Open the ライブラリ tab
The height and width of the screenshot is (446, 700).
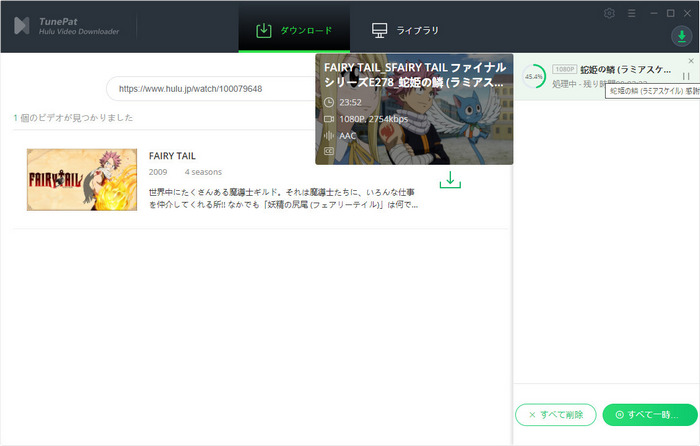pos(405,30)
